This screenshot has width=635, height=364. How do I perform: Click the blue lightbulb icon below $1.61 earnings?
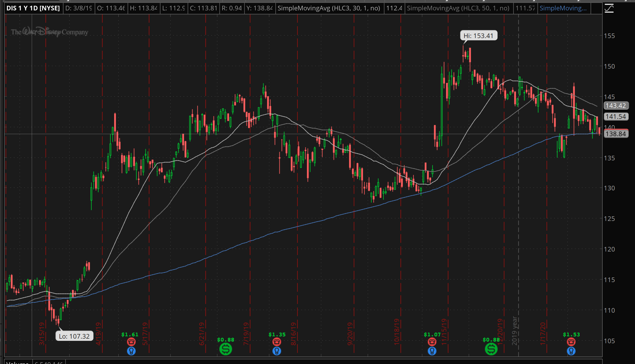pos(131,351)
